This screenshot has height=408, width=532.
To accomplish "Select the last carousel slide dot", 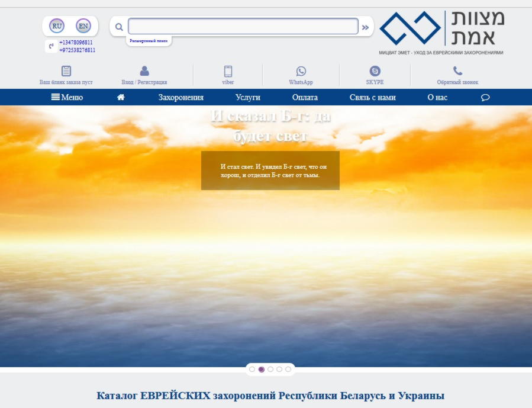I will click(x=288, y=369).
